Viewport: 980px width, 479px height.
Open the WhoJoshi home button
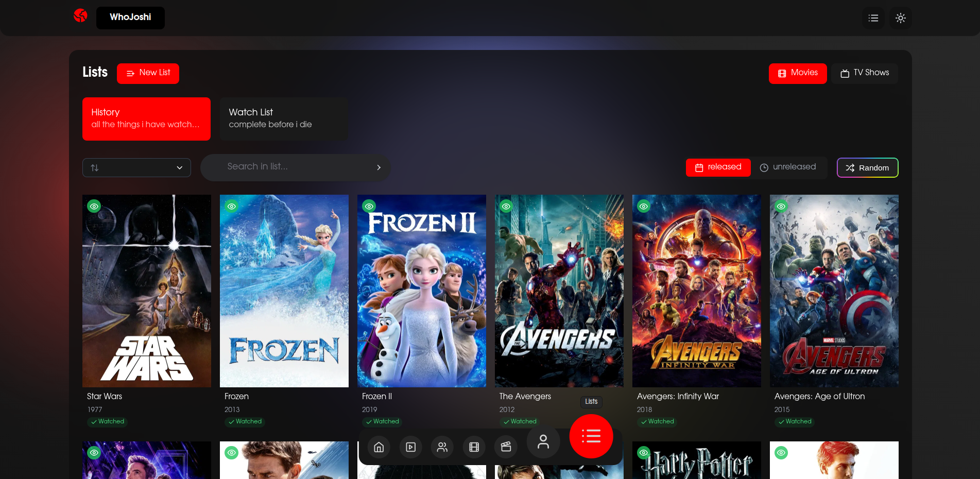pyautogui.click(x=130, y=18)
